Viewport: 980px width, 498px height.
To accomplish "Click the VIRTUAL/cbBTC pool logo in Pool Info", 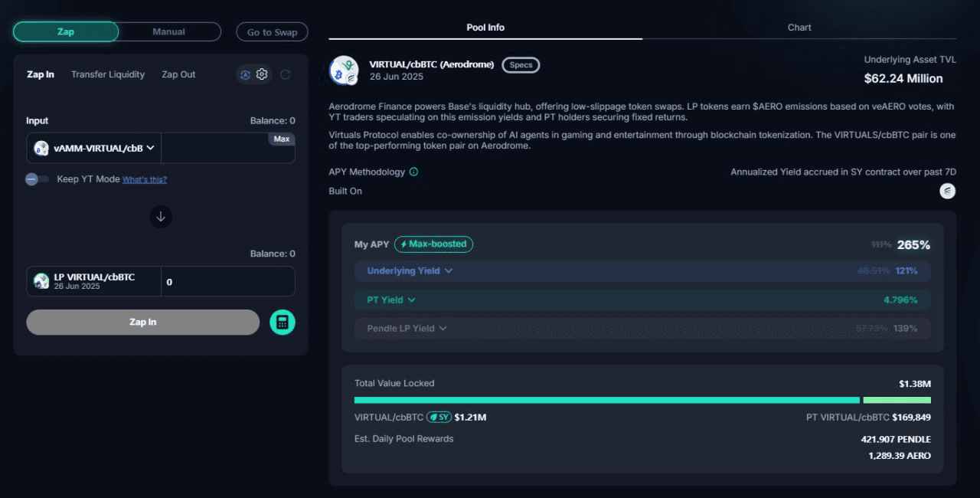I will 345,70.
